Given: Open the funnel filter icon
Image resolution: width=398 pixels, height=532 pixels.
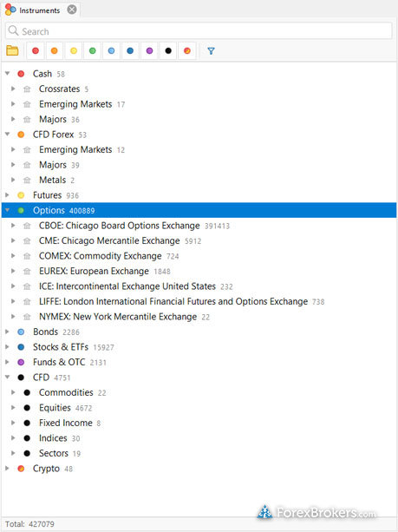Looking at the screenshot, I should (211, 51).
